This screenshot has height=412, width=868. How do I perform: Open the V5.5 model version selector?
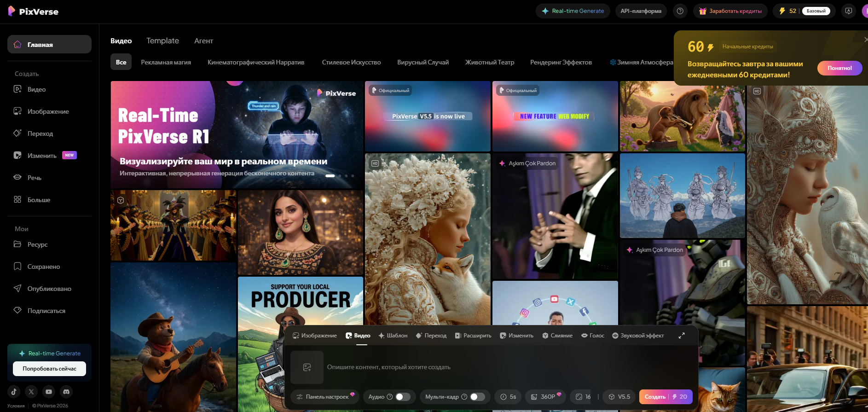tap(619, 397)
